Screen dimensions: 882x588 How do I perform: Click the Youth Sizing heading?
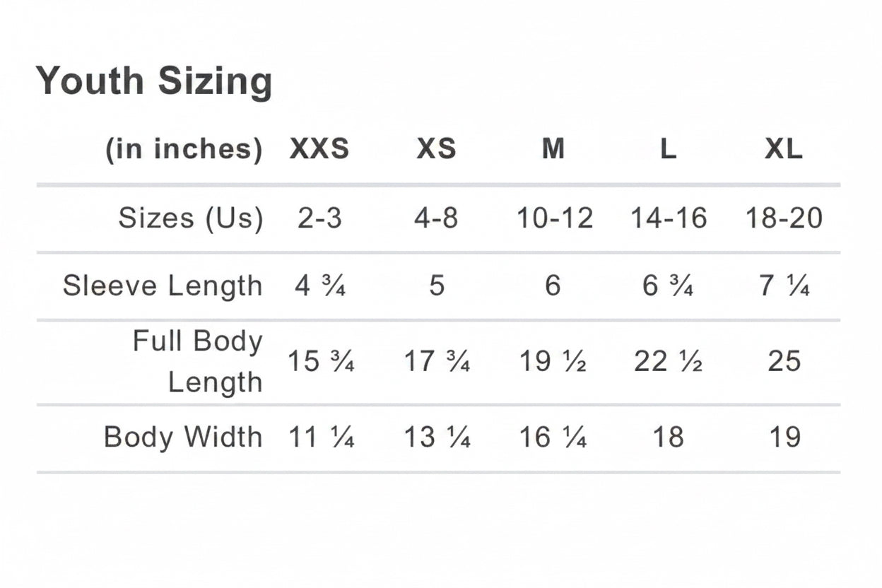tap(154, 81)
